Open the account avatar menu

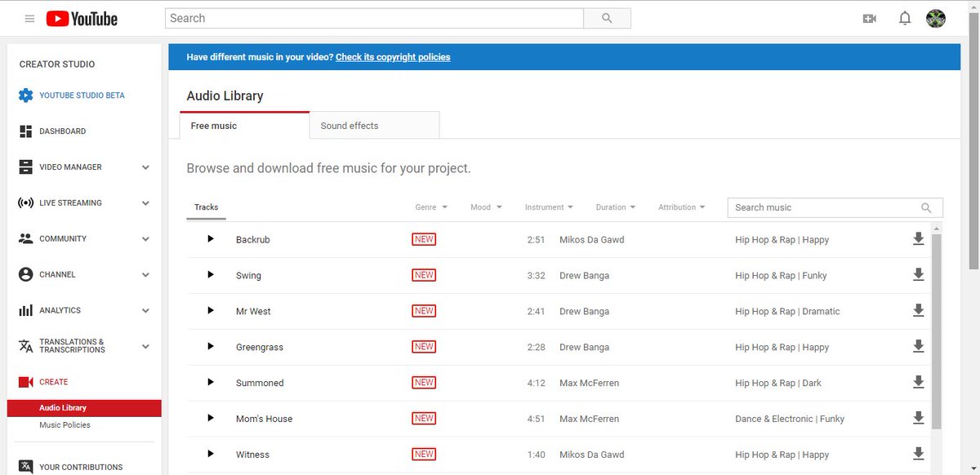[936, 18]
